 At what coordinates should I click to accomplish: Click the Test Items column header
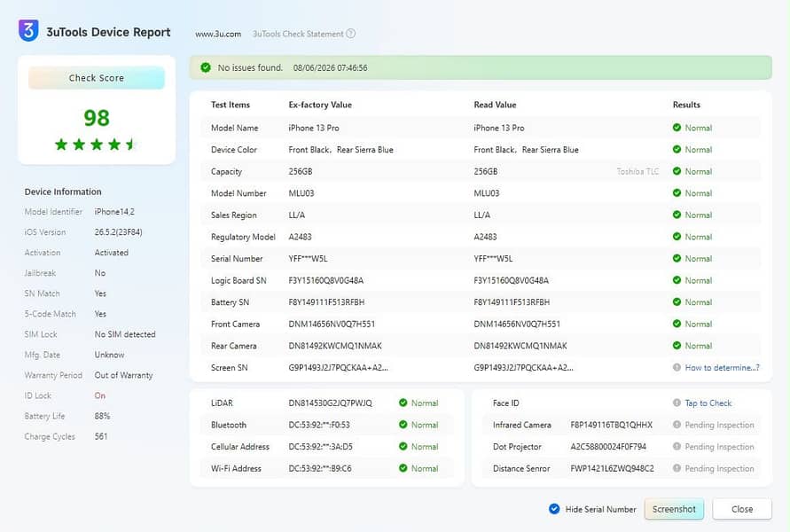[231, 105]
